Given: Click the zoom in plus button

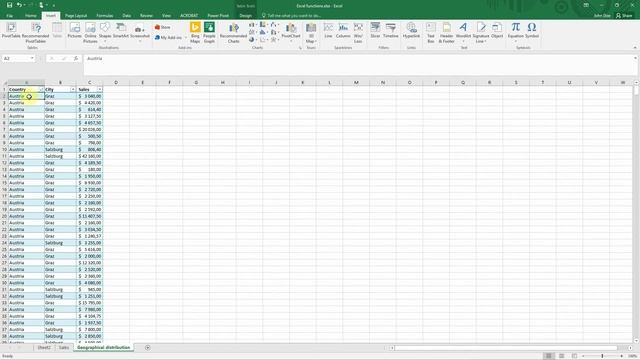Looking at the screenshot, I should [x=622, y=356].
